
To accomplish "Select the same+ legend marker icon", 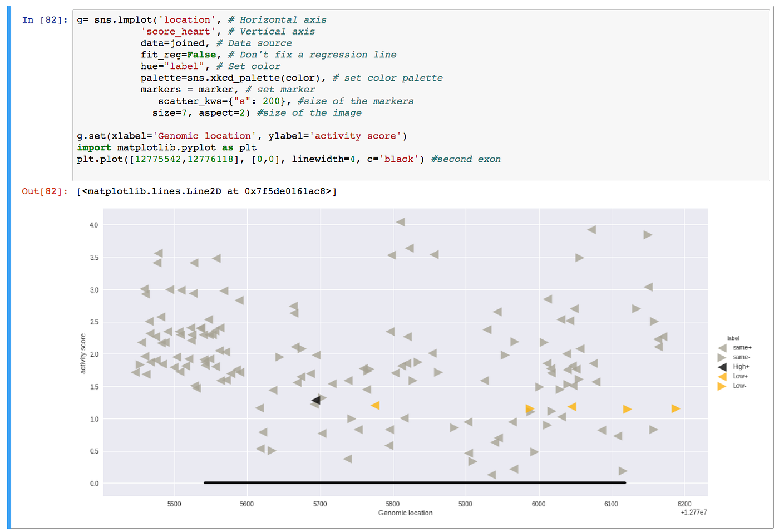I will tap(722, 347).
